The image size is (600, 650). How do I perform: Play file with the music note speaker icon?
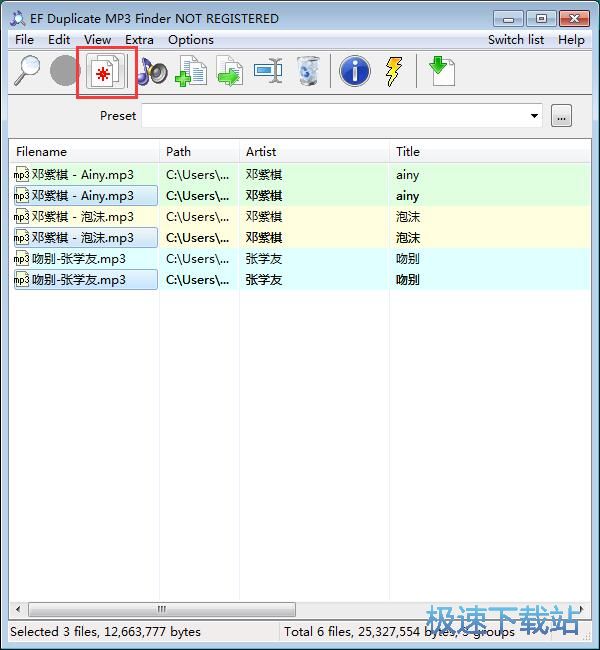click(152, 71)
